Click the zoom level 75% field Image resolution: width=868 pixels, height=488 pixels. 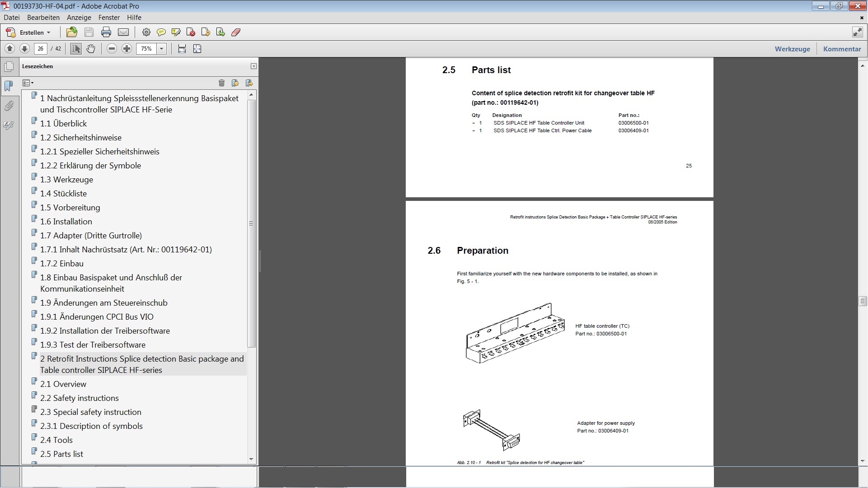(146, 49)
